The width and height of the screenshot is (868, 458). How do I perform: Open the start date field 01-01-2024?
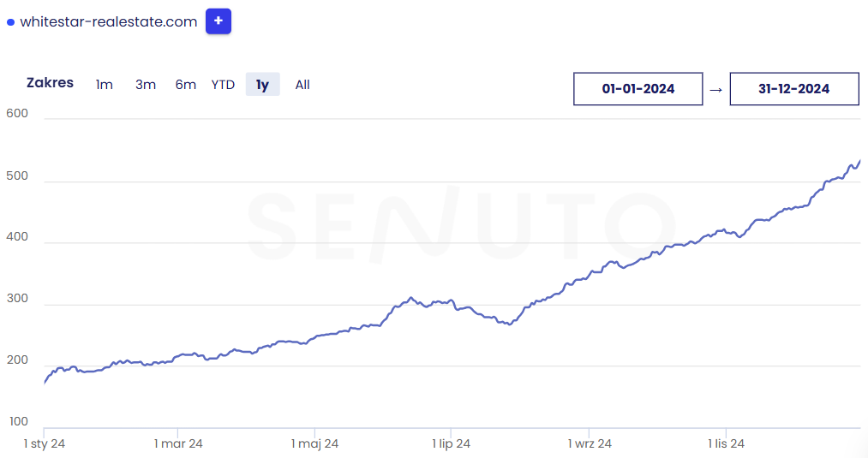point(638,89)
